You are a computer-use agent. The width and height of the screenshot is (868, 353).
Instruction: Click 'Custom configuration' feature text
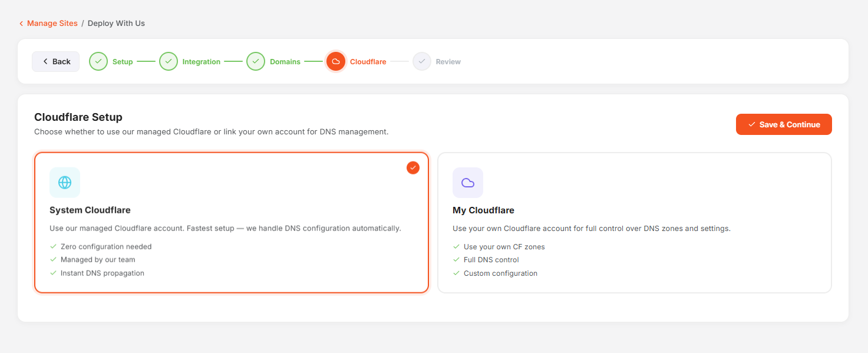[x=500, y=273]
